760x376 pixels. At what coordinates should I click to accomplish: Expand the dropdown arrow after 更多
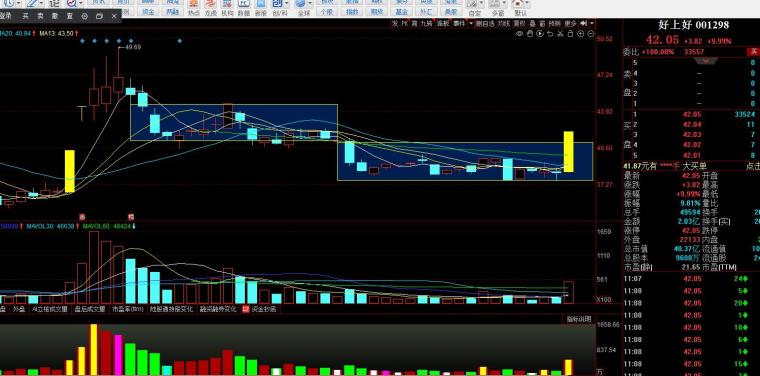(x=592, y=23)
